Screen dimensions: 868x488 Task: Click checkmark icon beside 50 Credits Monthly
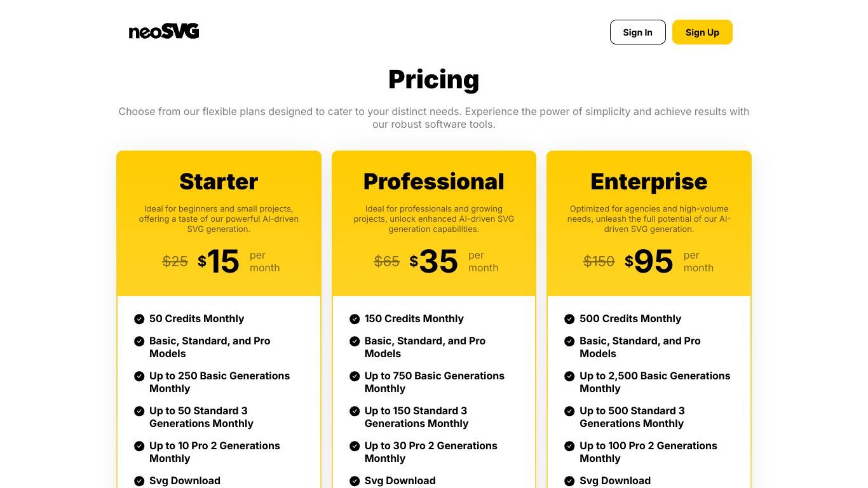139,319
